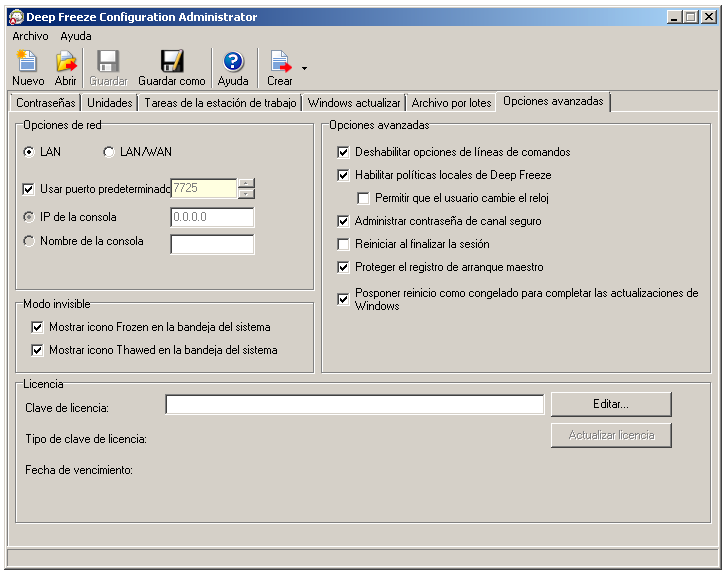Switch to the Unidades tab
The width and height of the screenshot is (728, 580).
110,103
